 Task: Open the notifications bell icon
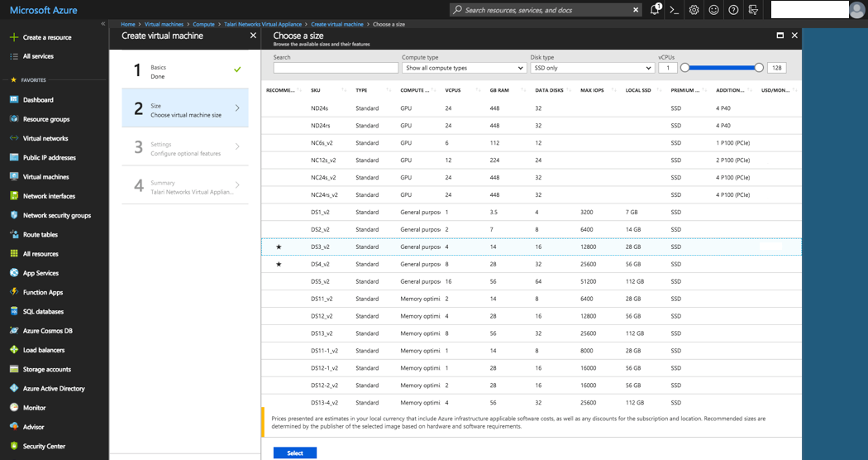tap(655, 10)
